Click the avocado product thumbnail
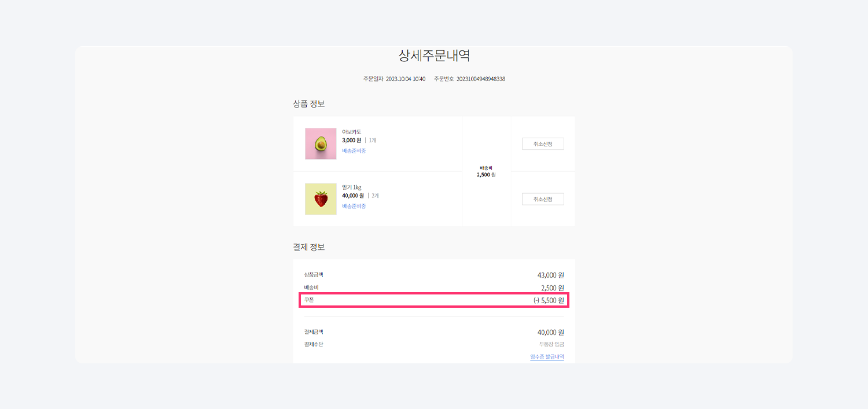Viewport: 868px width, 409px height. click(321, 143)
